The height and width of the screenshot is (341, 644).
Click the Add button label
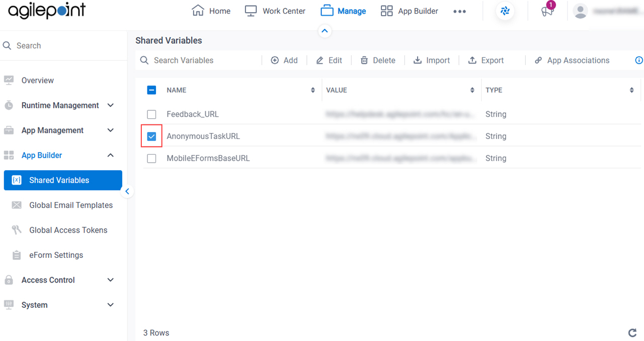[x=290, y=60]
